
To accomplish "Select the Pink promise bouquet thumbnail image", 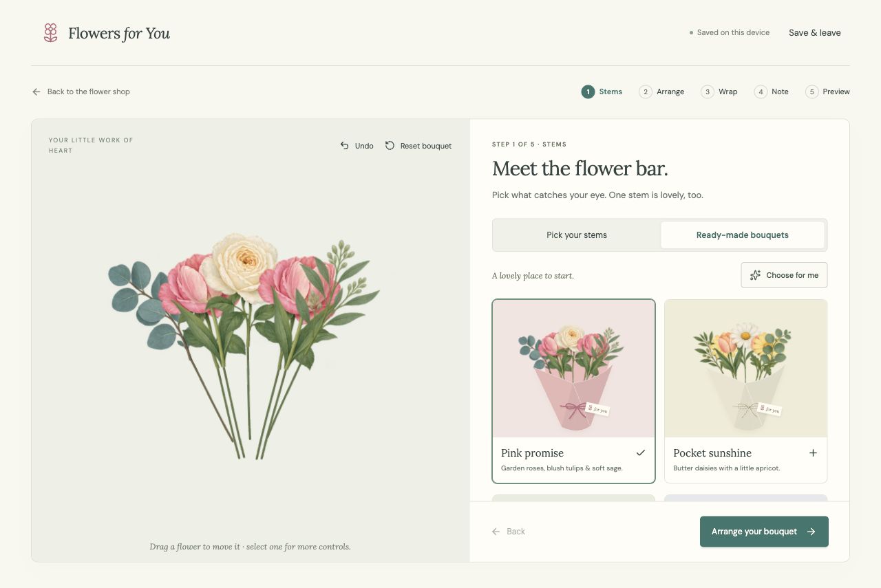I will tap(573, 369).
